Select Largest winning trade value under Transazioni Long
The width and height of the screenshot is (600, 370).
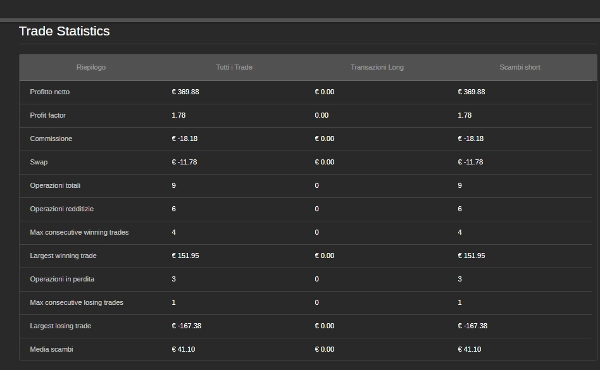point(324,256)
